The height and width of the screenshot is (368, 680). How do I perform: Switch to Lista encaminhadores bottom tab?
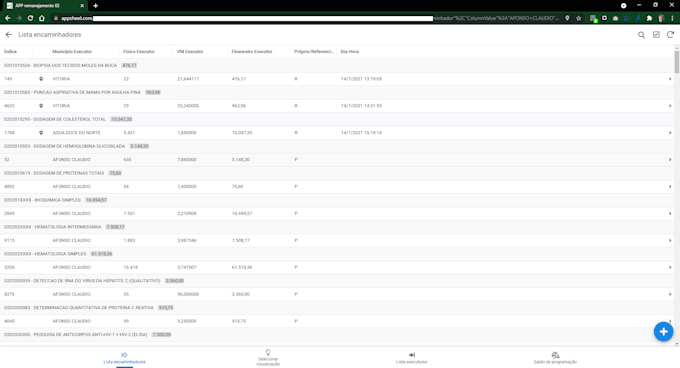124,358
